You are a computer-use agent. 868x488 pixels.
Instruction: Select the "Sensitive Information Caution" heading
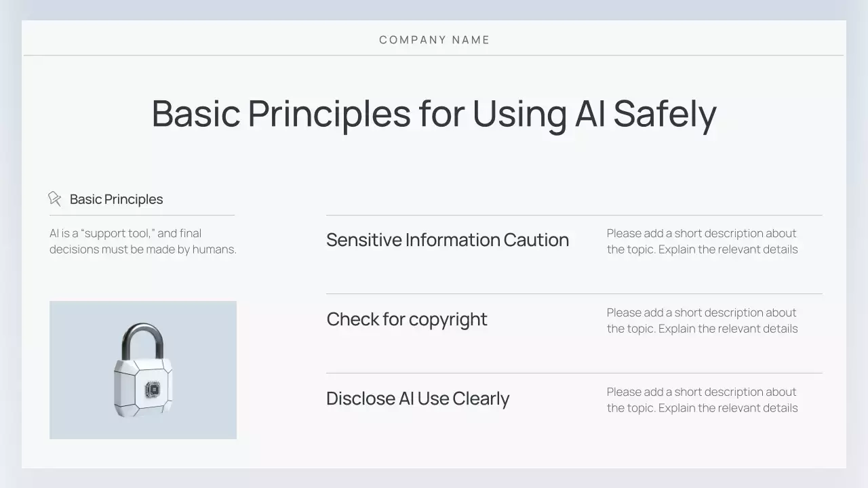(x=447, y=240)
